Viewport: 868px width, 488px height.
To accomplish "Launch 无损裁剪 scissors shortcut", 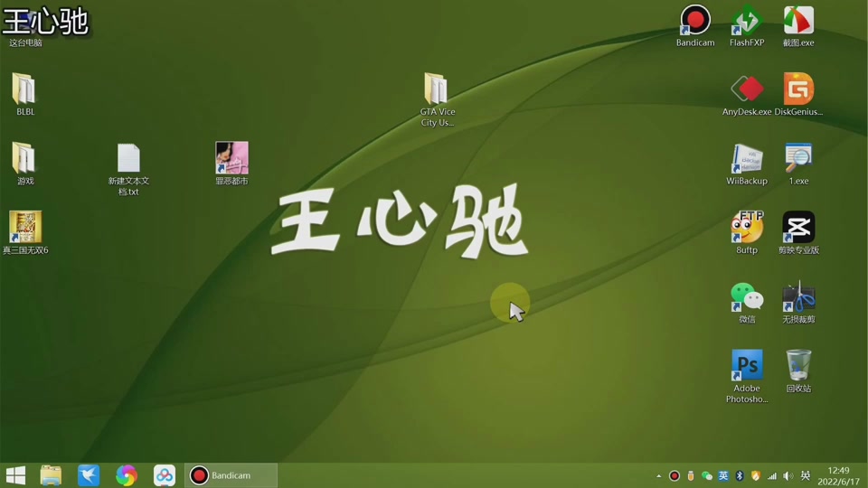I will 798,302.
